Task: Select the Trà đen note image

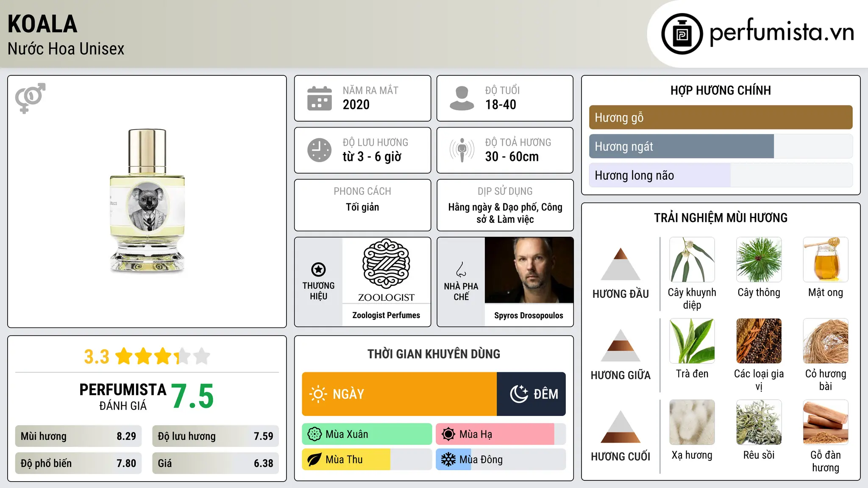Action: (692, 341)
